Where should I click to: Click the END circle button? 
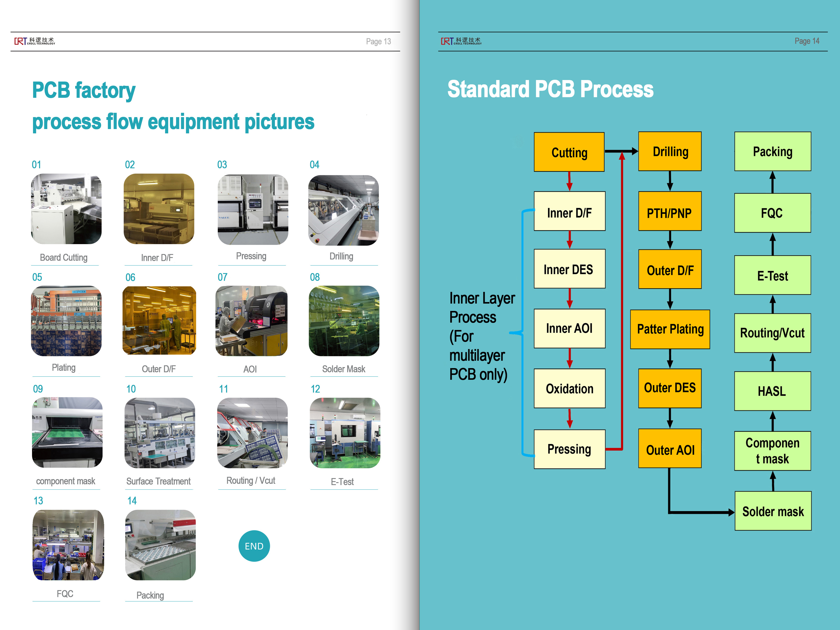(254, 546)
